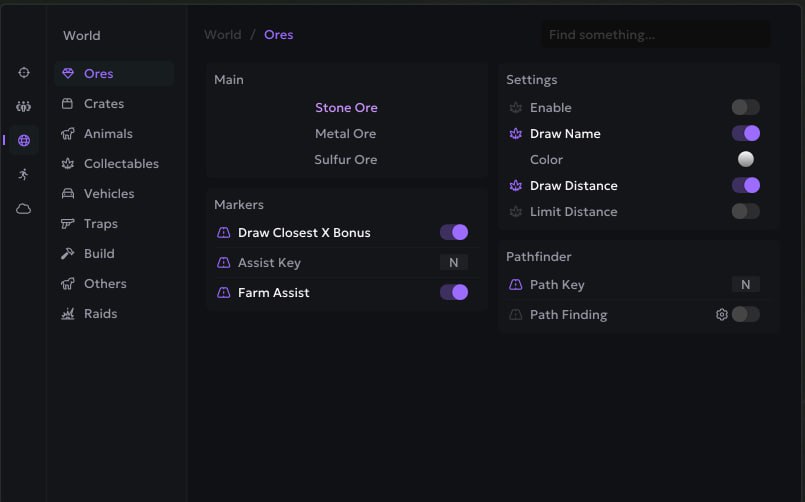This screenshot has height=502, width=805.
Task: Click the warning icon next to Farm Assist
Action: 224,293
